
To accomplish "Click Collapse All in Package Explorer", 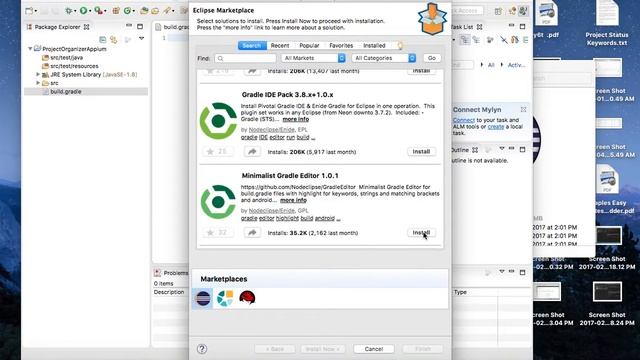I will (103, 40).
